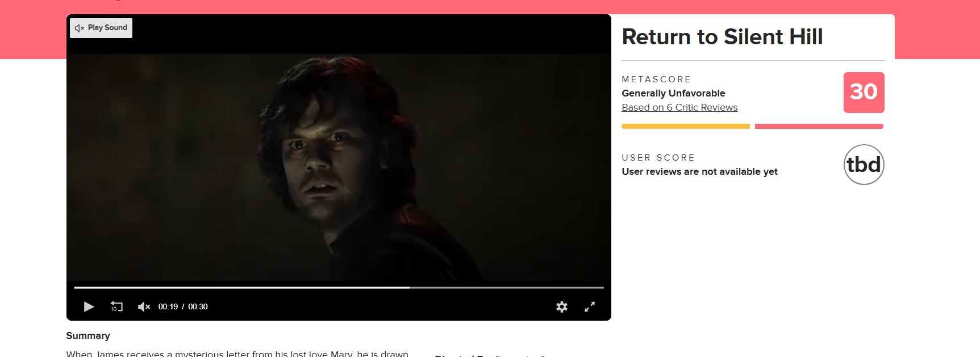Click the played portion of the video timeline
The height and width of the screenshot is (357, 980).
[x=242, y=288]
